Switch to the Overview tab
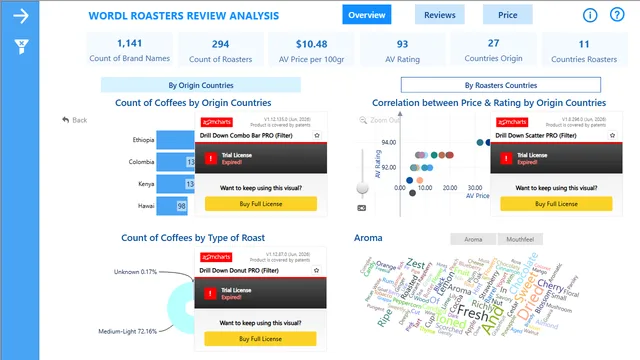This screenshot has width=640, height=360. tap(367, 15)
